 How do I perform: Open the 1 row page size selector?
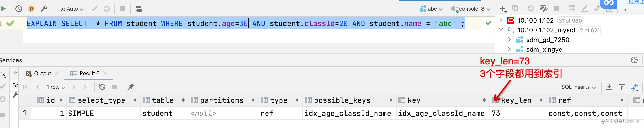coord(55,87)
